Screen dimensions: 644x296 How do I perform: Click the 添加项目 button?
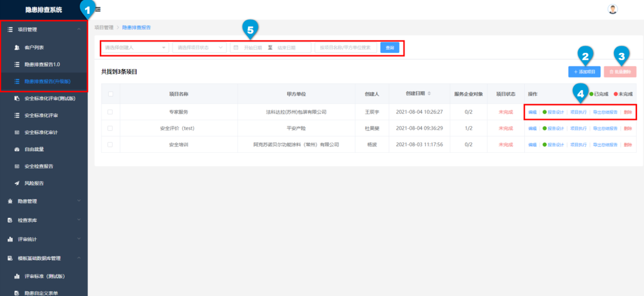coord(584,72)
